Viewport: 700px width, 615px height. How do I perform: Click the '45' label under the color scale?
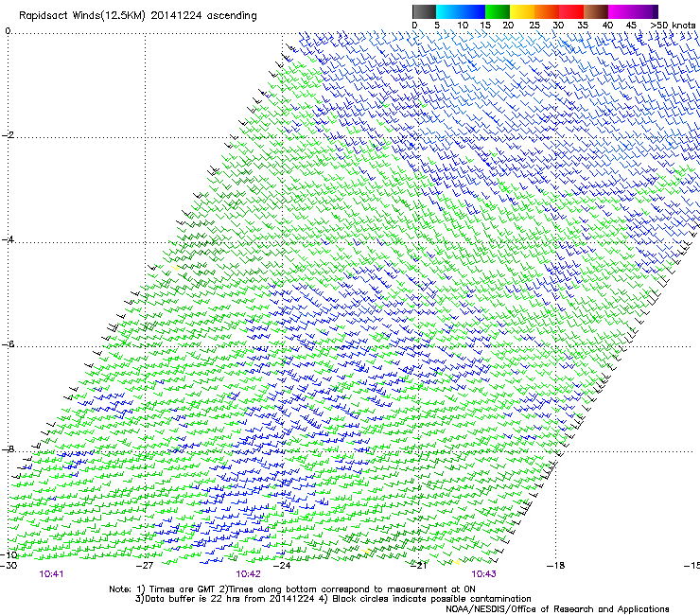pos(631,25)
